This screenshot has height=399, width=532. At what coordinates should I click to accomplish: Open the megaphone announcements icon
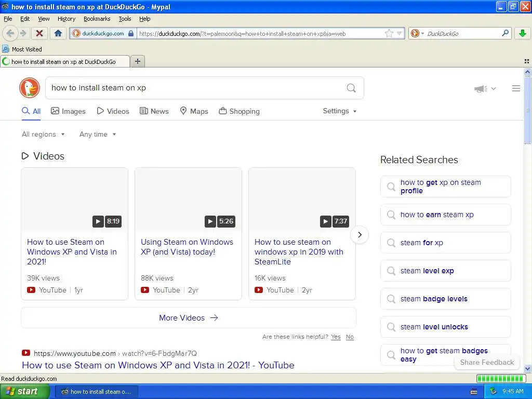[481, 89]
